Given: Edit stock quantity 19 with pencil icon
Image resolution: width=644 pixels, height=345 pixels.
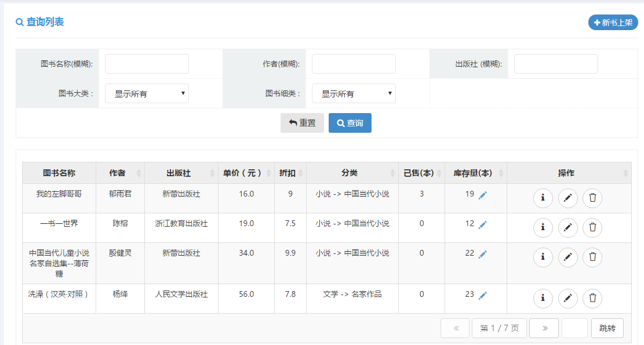Looking at the screenshot, I should [x=483, y=195].
